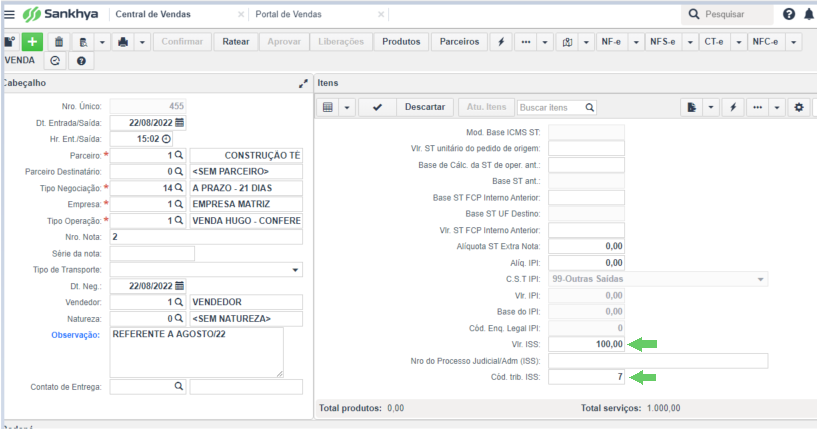Open the hamburger main menu

[x=9, y=14]
